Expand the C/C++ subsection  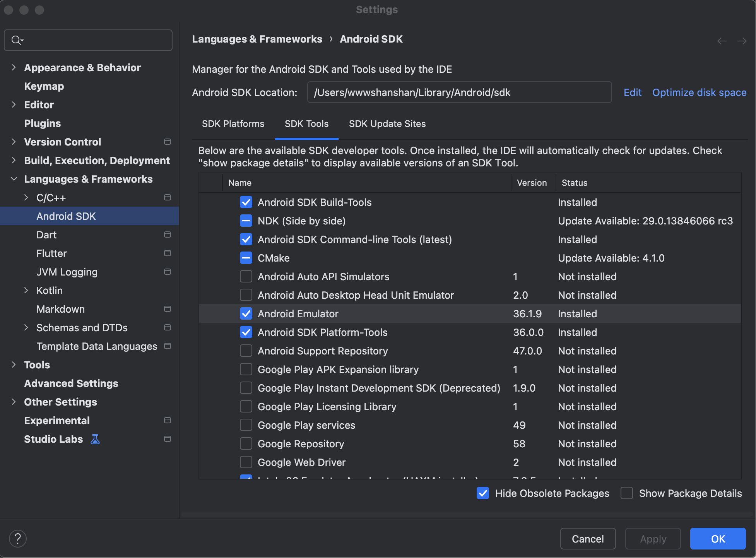pos(26,198)
